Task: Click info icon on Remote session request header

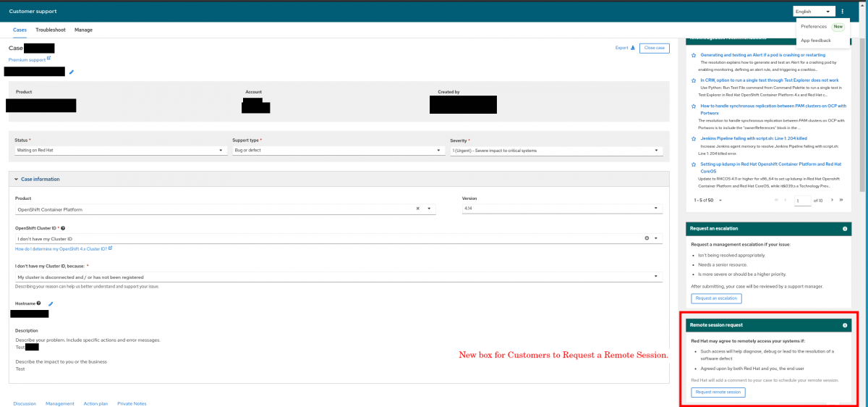Action: point(845,325)
